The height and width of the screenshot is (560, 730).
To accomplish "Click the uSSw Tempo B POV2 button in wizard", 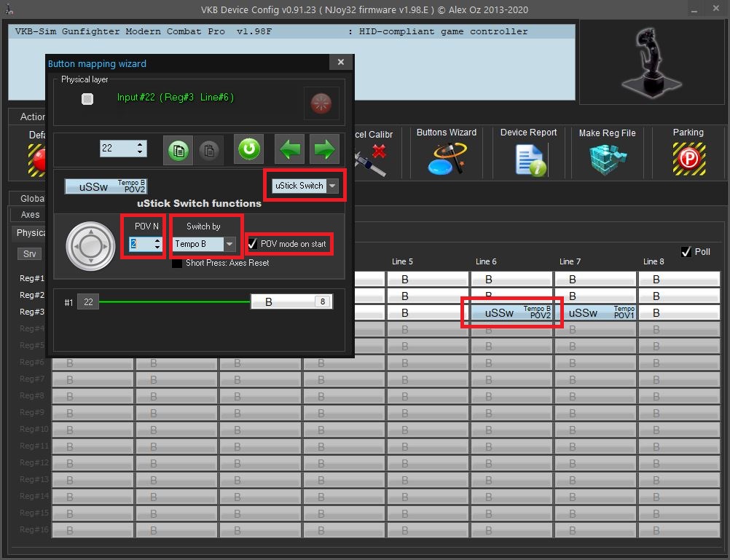I will pos(106,186).
